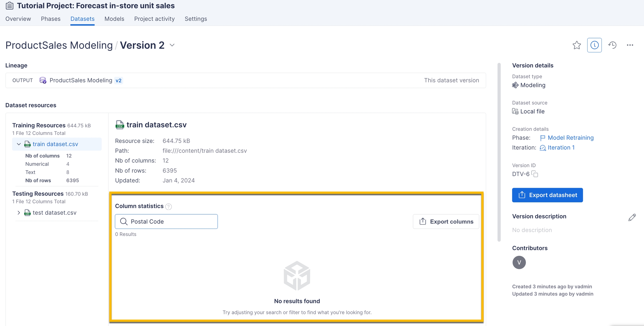Open the version history clock icon

point(612,45)
